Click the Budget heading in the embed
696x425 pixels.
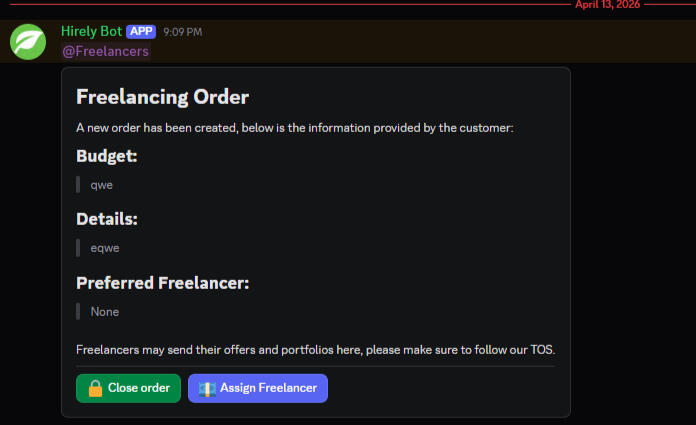(106, 156)
